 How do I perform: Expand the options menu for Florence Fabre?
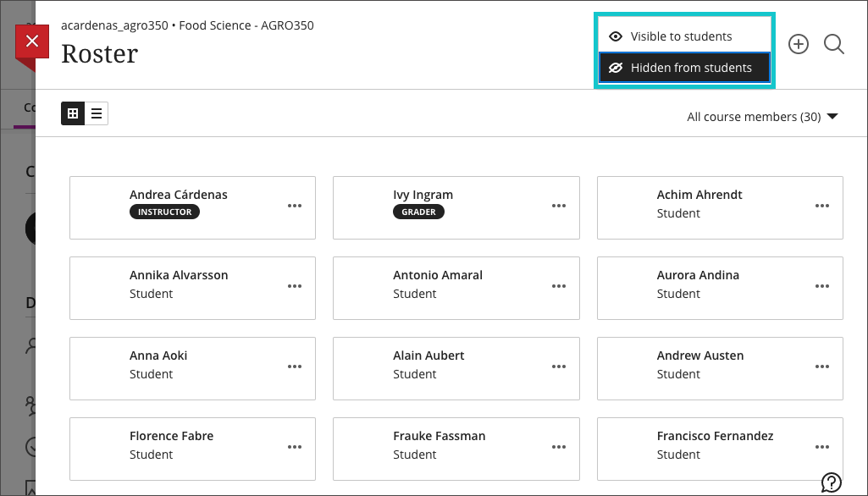(x=295, y=447)
